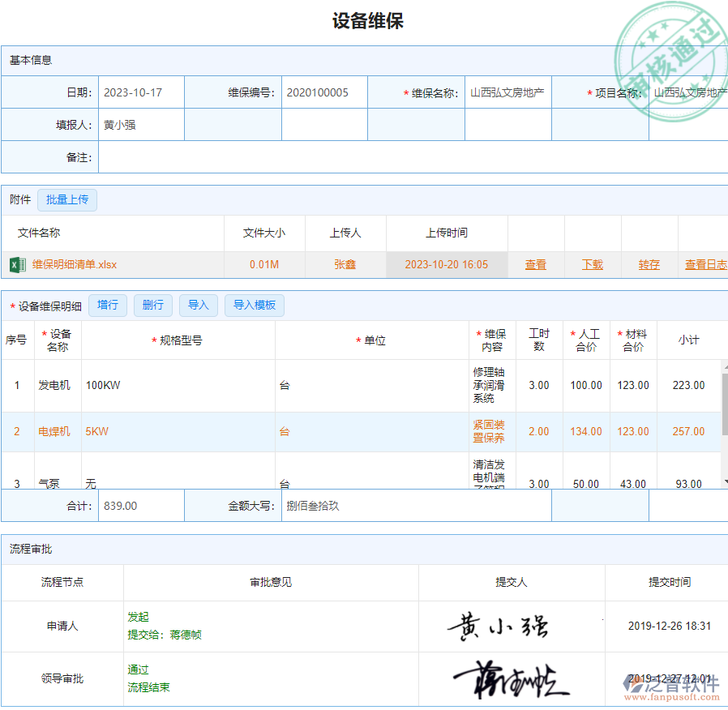
Task: Click the 填报人 field showing 黄小强
Action: coord(141,126)
